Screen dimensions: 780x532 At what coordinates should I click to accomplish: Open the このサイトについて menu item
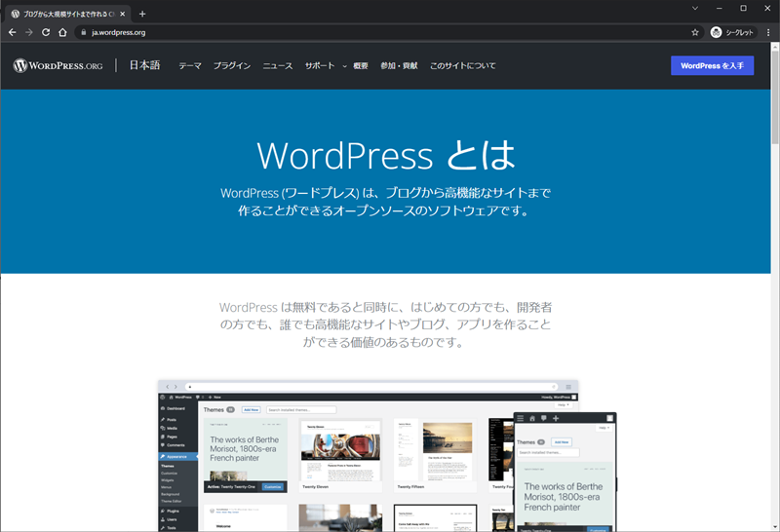(x=462, y=65)
